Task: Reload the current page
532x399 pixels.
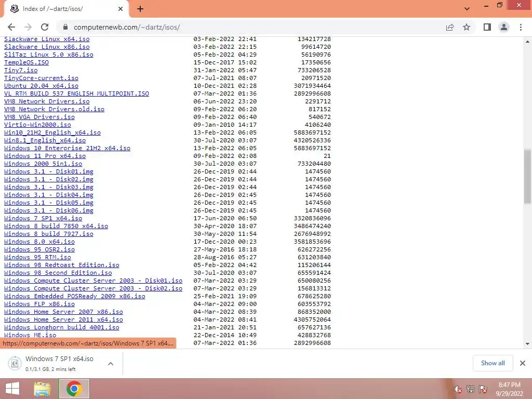Action: tap(45, 27)
